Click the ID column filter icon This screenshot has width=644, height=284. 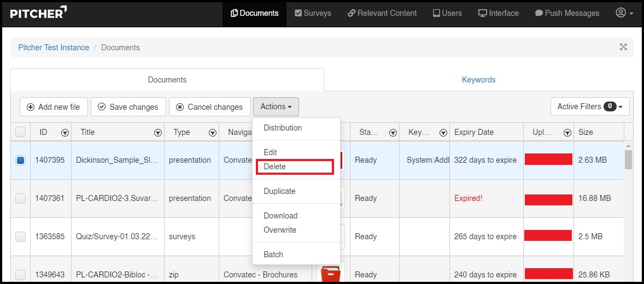pyautogui.click(x=65, y=133)
